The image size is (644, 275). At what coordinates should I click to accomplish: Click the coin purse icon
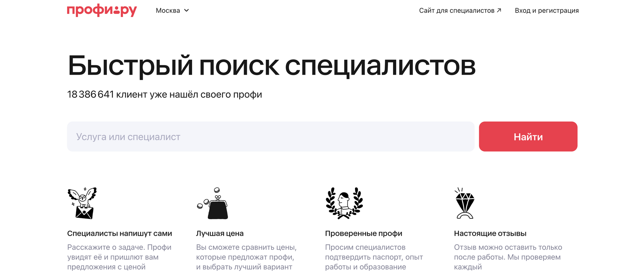[213, 203]
